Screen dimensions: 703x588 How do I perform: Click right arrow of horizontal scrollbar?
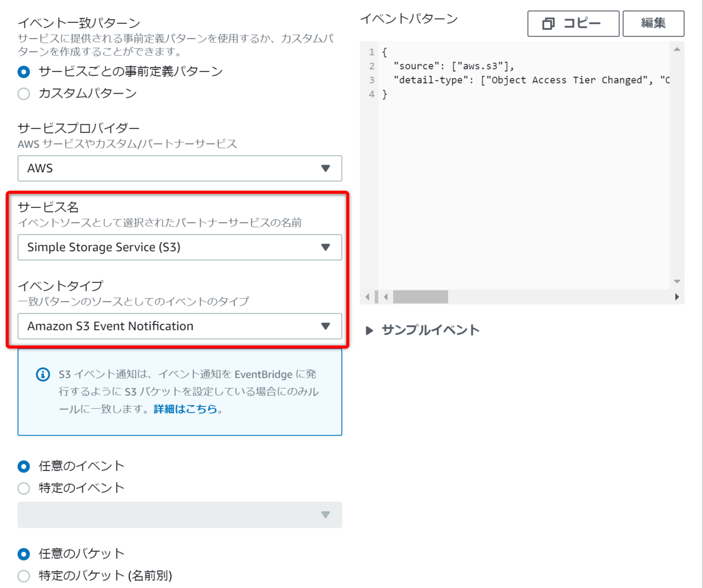click(x=677, y=297)
